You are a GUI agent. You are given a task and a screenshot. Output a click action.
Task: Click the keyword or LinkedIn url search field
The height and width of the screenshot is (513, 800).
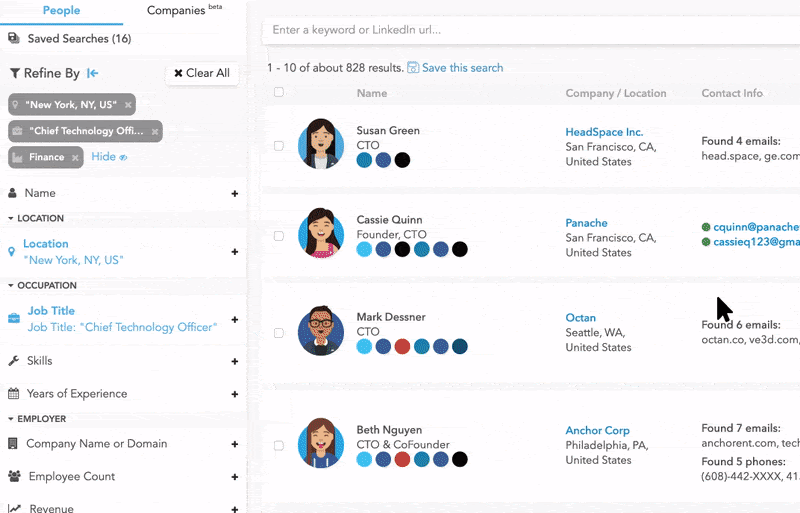coord(531,30)
